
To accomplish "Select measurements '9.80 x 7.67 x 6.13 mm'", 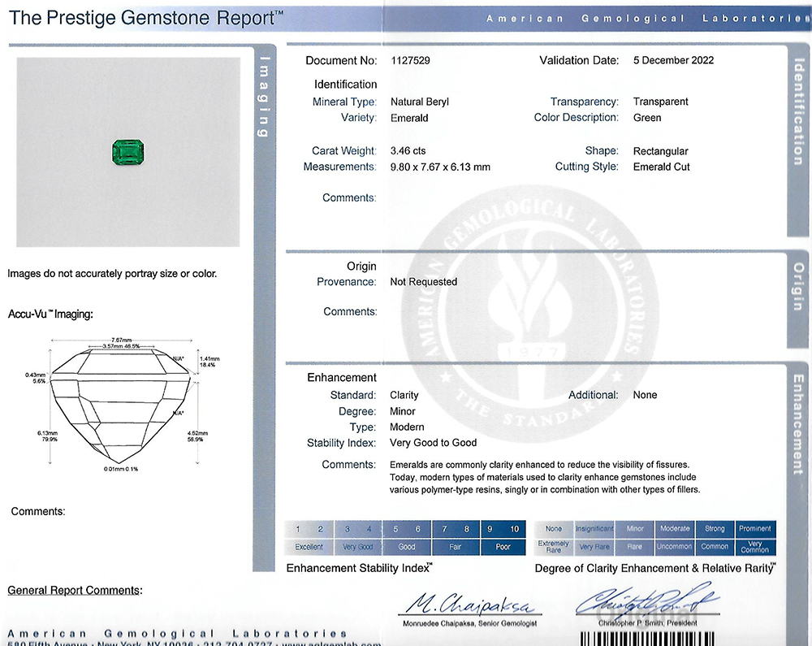I will (x=440, y=167).
